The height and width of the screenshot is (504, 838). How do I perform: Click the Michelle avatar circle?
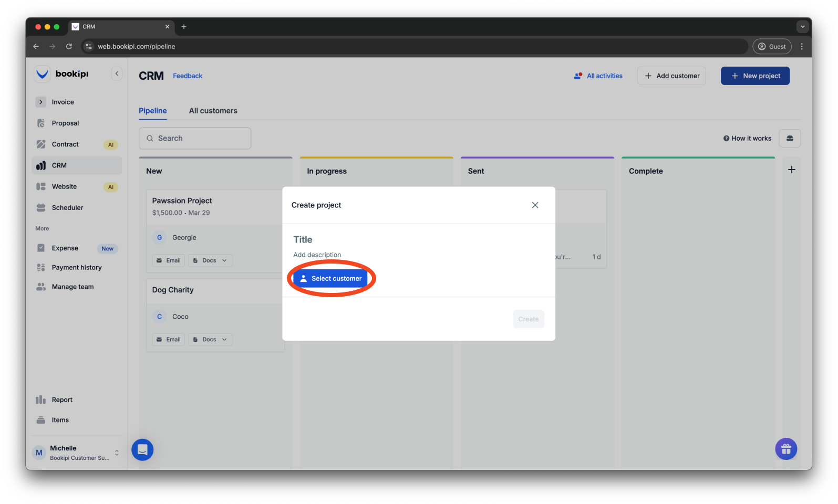coord(39,453)
